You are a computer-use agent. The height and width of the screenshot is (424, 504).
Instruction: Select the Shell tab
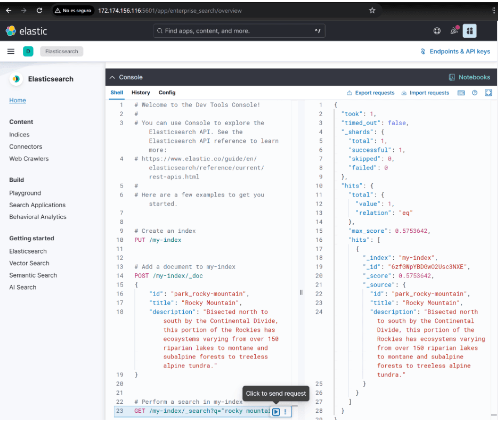(x=116, y=92)
